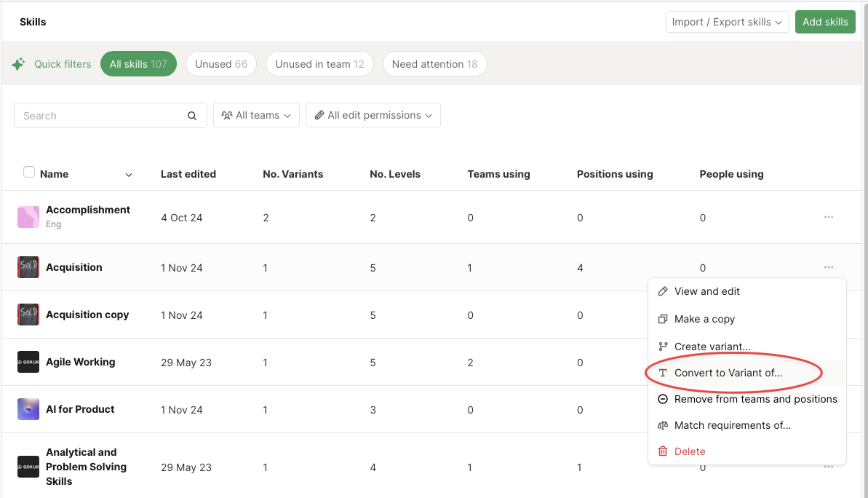This screenshot has width=868, height=498.
Task: Click the search magnifier icon
Action: (x=192, y=116)
